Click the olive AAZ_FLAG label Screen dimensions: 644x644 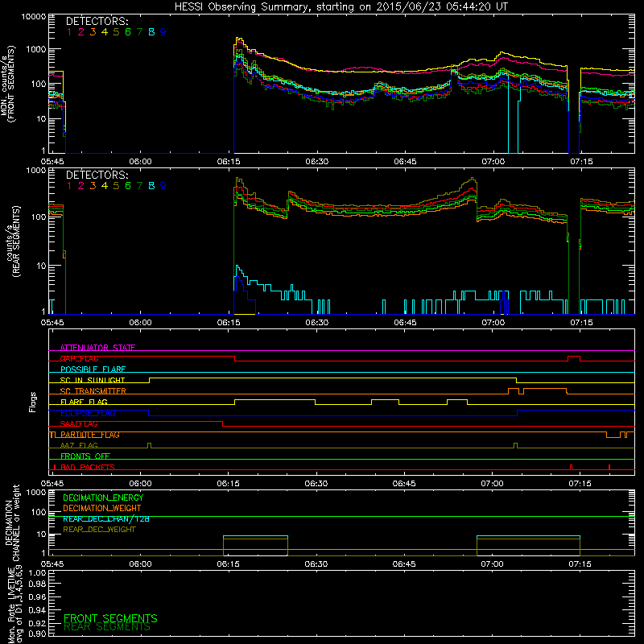(x=79, y=445)
